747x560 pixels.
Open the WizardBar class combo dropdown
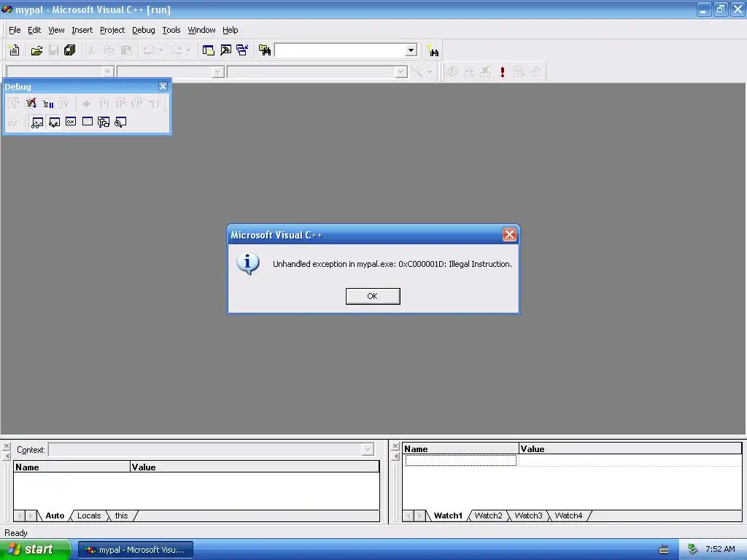(108, 72)
